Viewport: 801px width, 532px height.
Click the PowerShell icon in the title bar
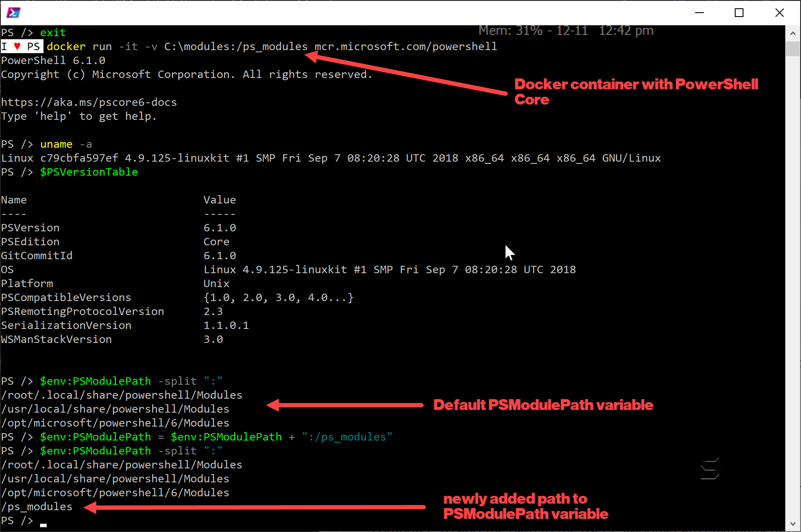click(13, 12)
